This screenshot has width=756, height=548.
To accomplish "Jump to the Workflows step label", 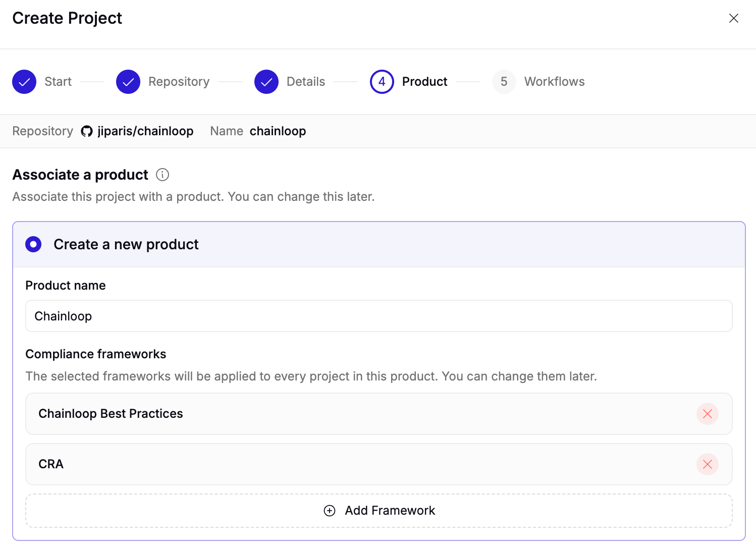I will pyautogui.click(x=554, y=82).
